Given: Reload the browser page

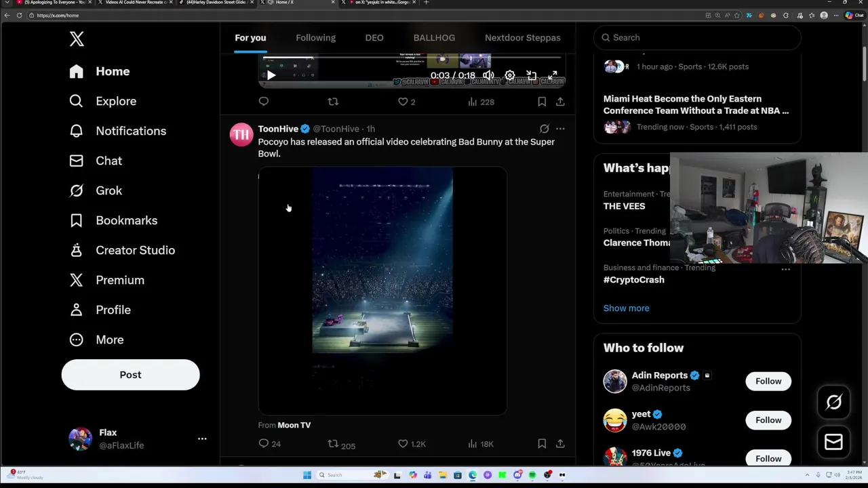Looking at the screenshot, I should (19, 15).
